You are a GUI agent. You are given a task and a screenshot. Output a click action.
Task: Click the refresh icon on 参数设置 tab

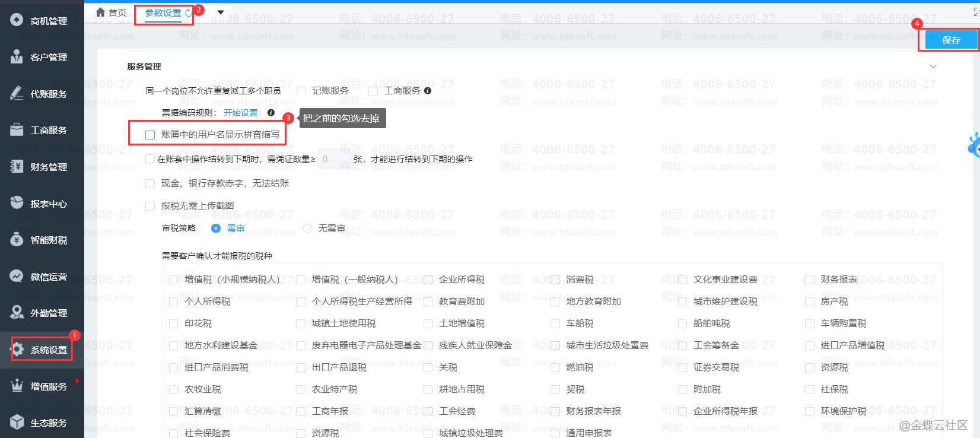click(188, 12)
